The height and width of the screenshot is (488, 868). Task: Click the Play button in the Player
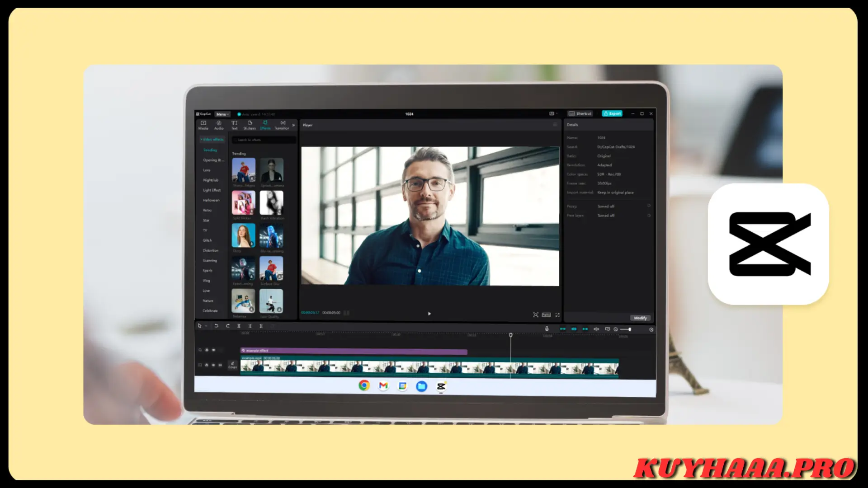[x=429, y=314]
